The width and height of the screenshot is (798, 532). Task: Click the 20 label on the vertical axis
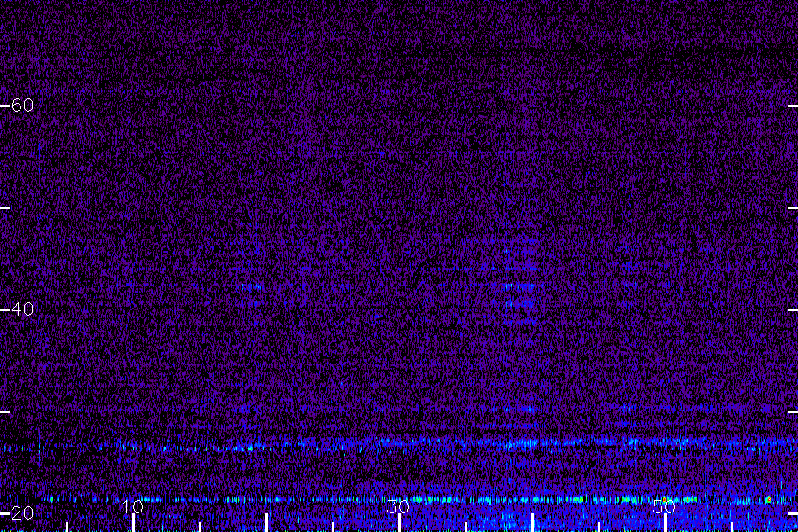(22, 512)
